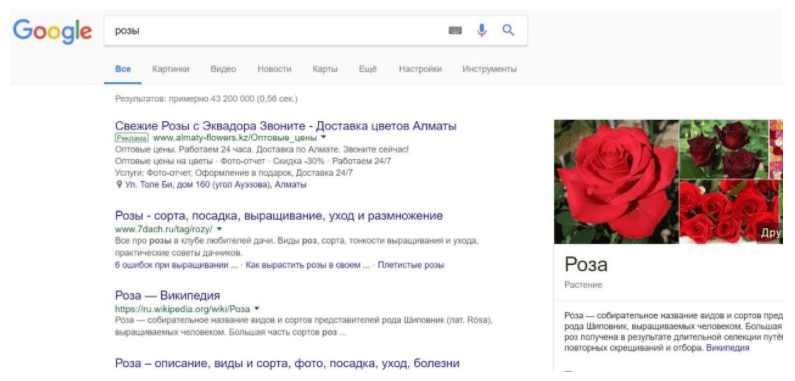Open the Инструменты tools menu
795x381 pixels.
489,69
